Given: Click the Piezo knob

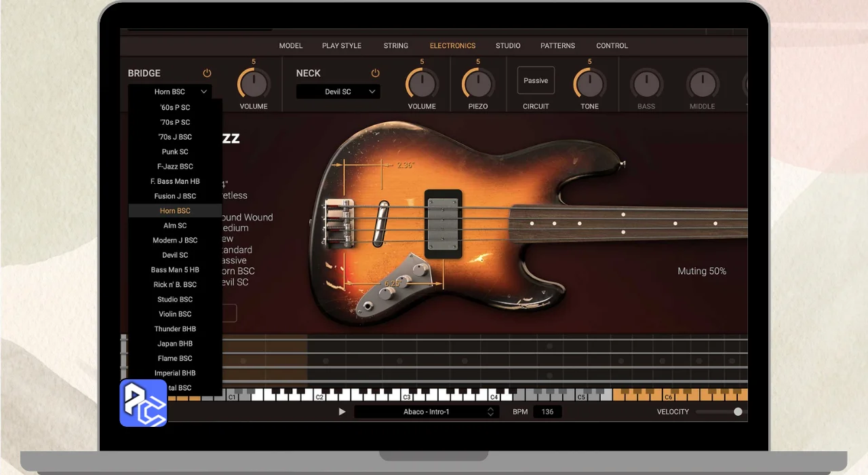Looking at the screenshot, I should (x=478, y=85).
